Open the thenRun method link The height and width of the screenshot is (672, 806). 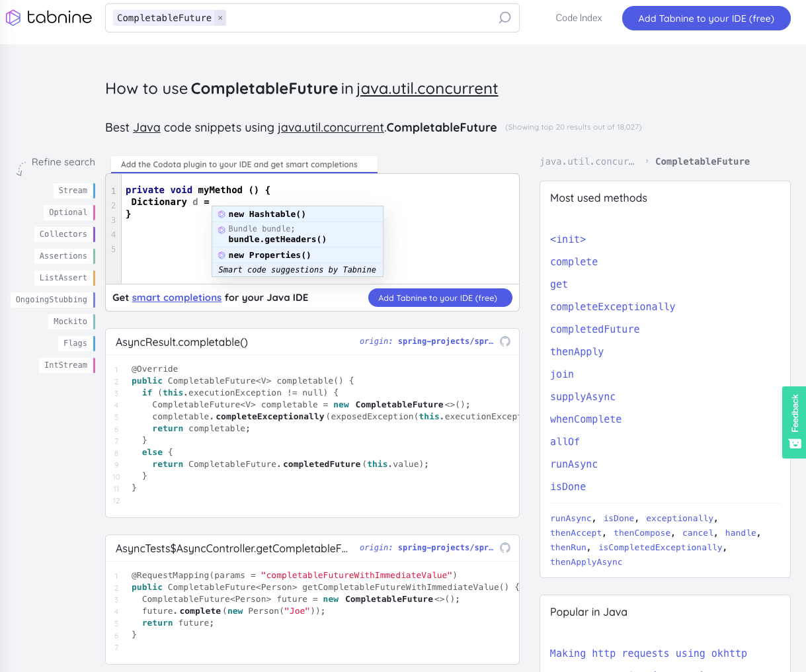569,548
